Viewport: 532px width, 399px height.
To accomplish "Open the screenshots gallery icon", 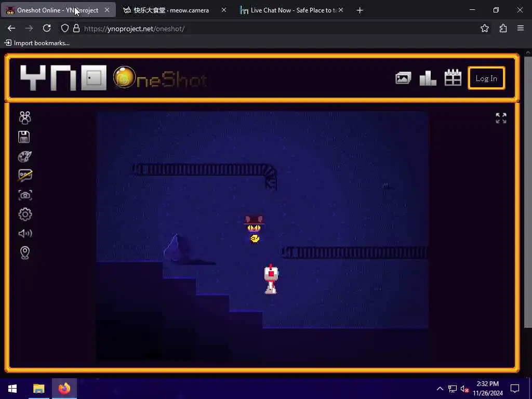I will pyautogui.click(x=403, y=78).
